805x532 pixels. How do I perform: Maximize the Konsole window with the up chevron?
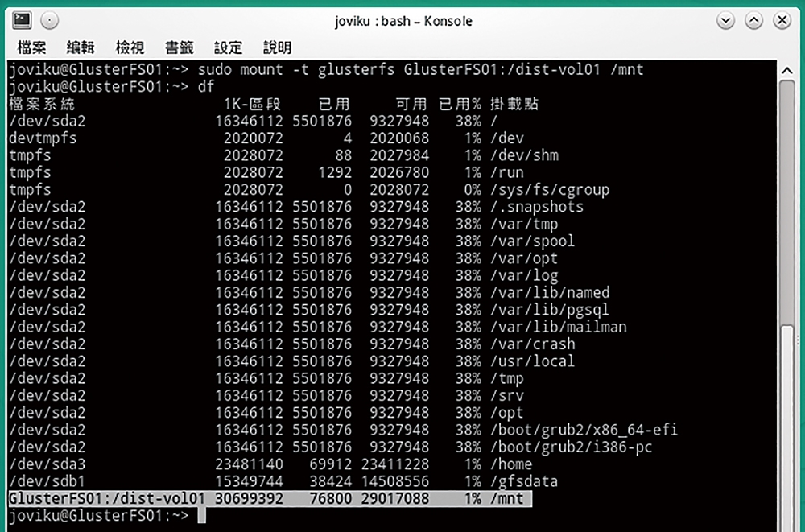pos(753,21)
